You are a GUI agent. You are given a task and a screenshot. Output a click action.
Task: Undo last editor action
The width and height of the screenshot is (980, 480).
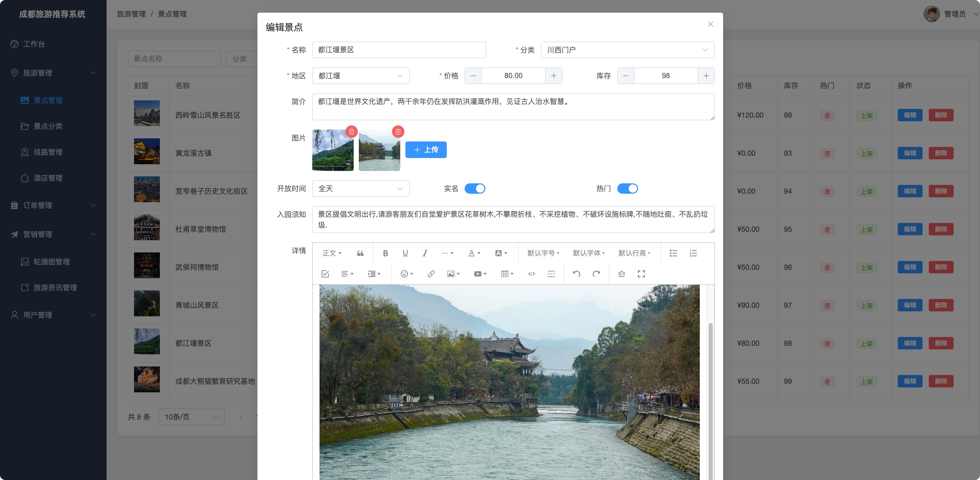coord(576,274)
